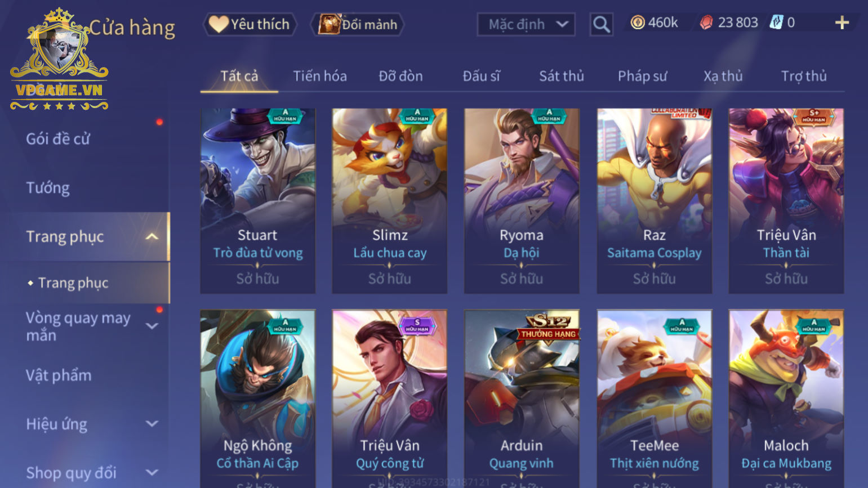Collapse the Trang phục sidebar section
This screenshot has height=488, width=868.
152,236
